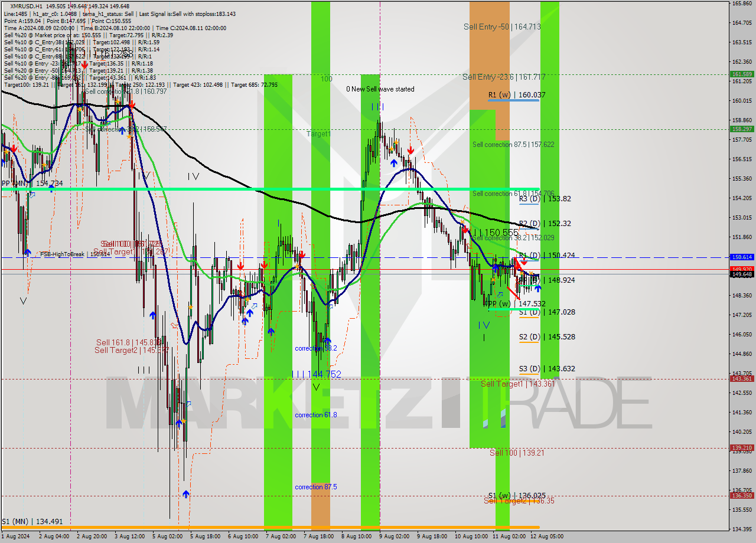This screenshot has height=543, width=756.
Task: Click the red 139.210 price axis tag
Action: click(x=742, y=448)
